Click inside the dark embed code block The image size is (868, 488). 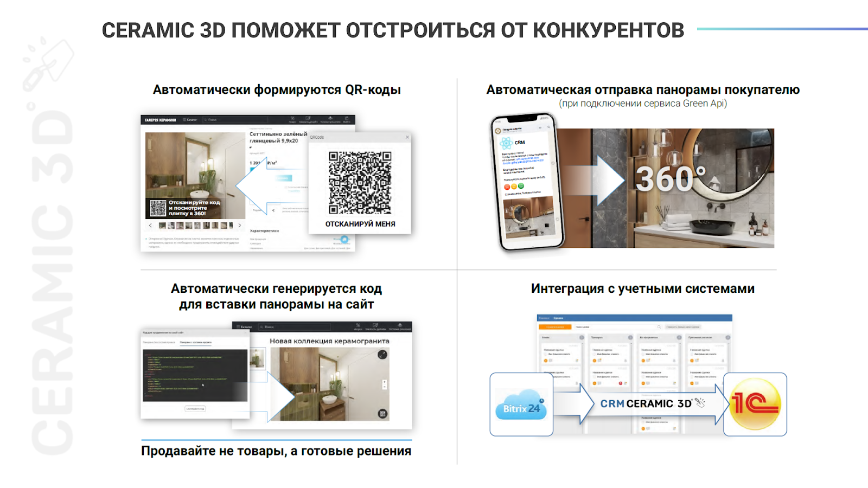(x=195, y=375)
